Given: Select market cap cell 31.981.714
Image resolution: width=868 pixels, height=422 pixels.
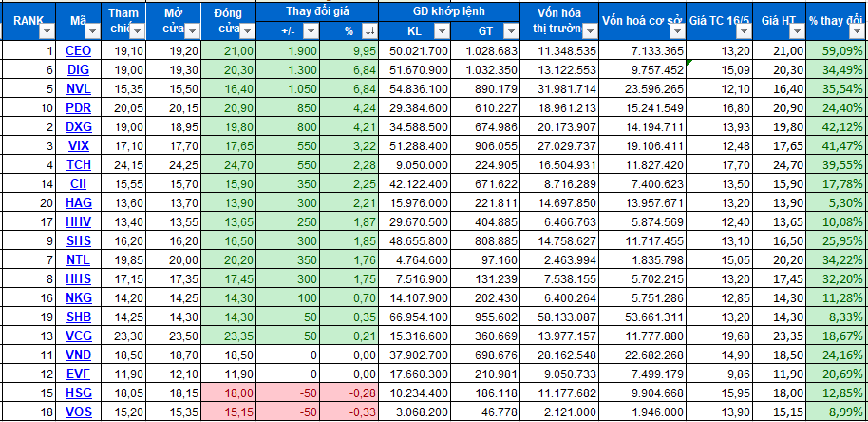Looking at the screenshot, I should [559, 89].
